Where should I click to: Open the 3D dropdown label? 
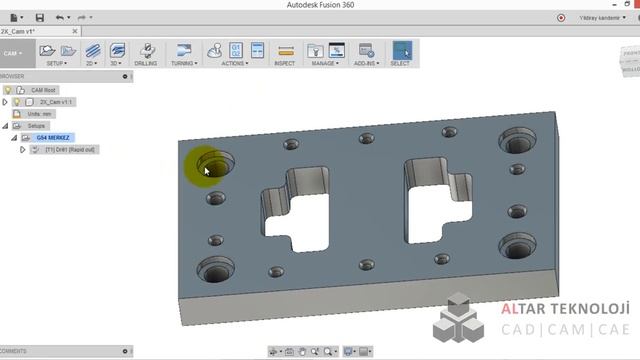pos(116,63)
